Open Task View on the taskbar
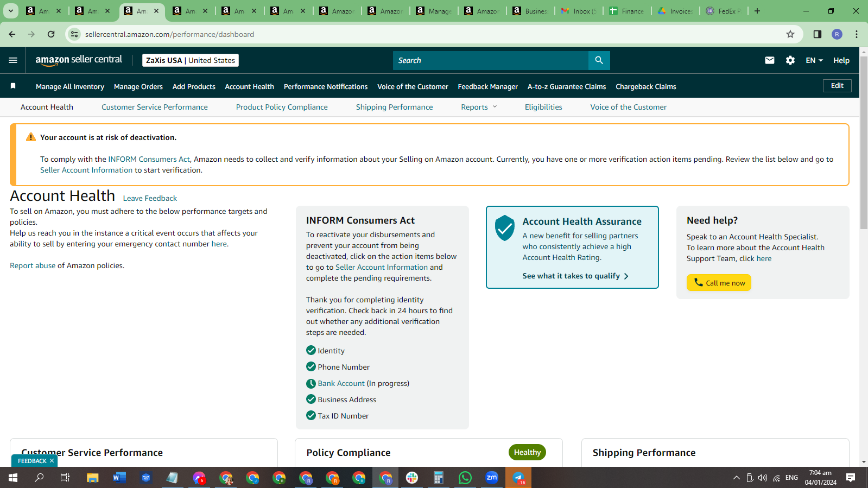868x488 pixels. click(65, 478)
